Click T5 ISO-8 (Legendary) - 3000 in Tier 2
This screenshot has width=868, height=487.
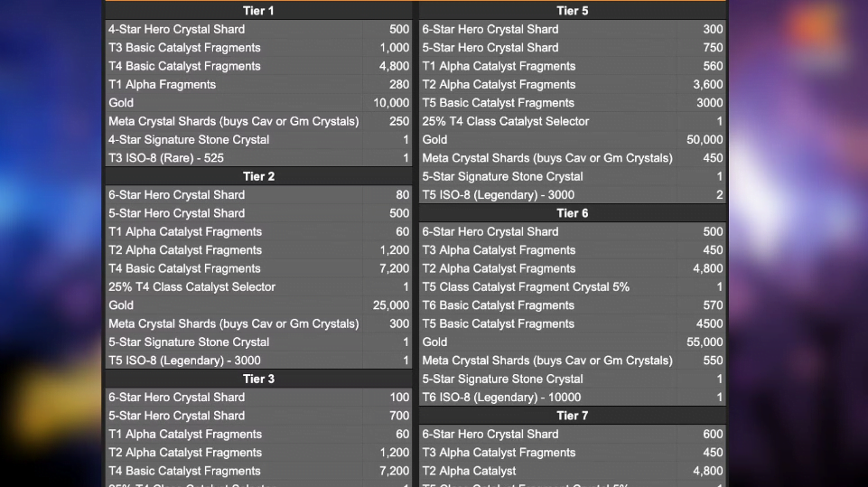(x=234, y=361)
